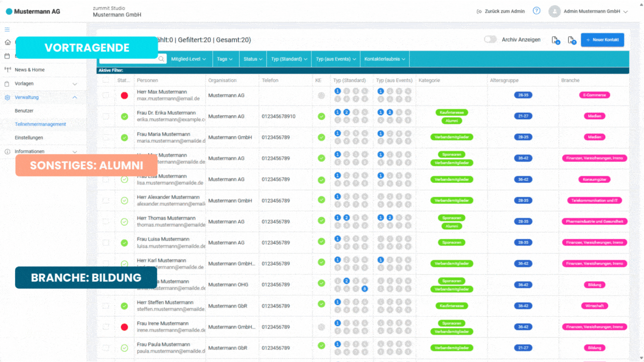
Task: Click Typ (Standard) badge 1 for Luisa Mustermann
Action: coord(338,239)
